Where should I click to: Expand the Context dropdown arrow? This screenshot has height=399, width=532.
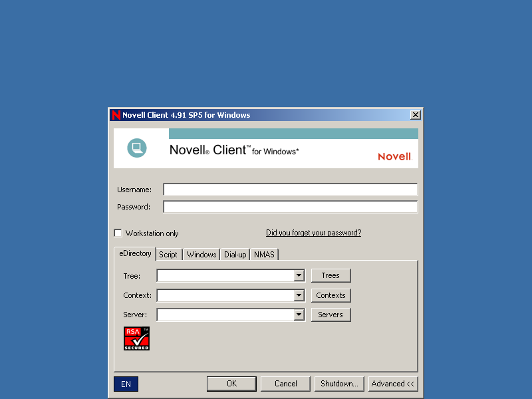coord(299,295)
